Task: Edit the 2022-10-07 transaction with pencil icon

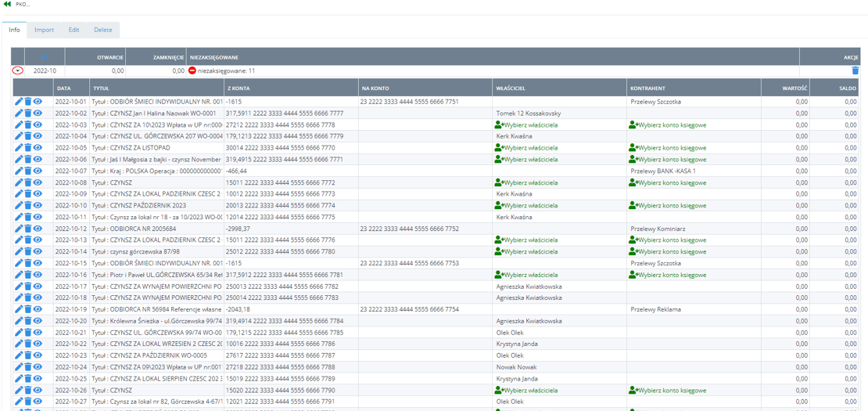Action: (x=19, y=171)
